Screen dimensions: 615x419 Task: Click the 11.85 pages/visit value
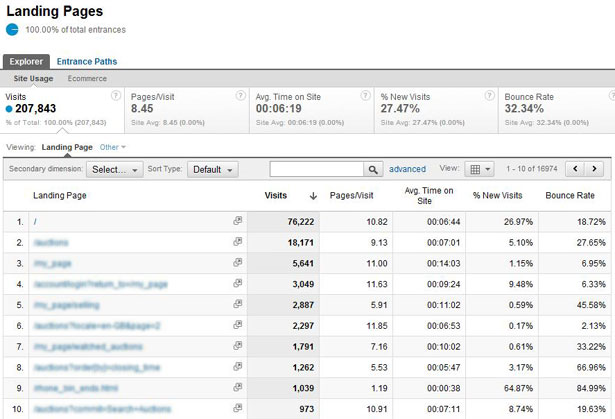(x=377, y=326)
